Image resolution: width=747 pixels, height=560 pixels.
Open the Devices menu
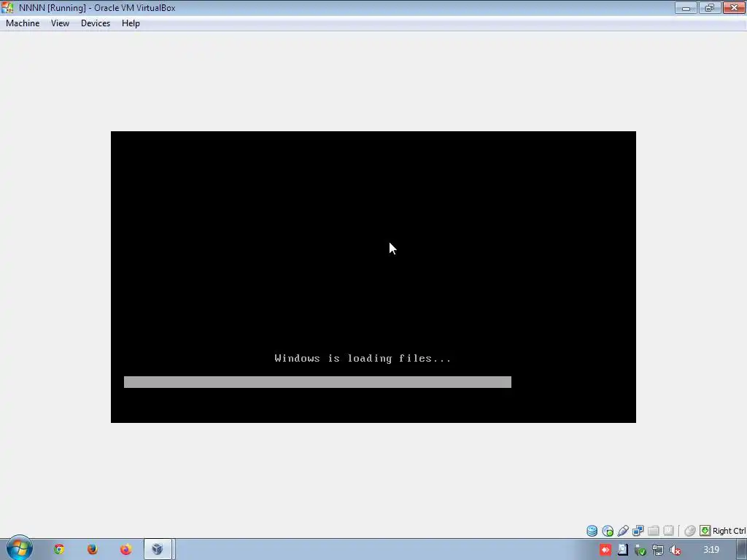pyautogui.click(x=96, y=23)
